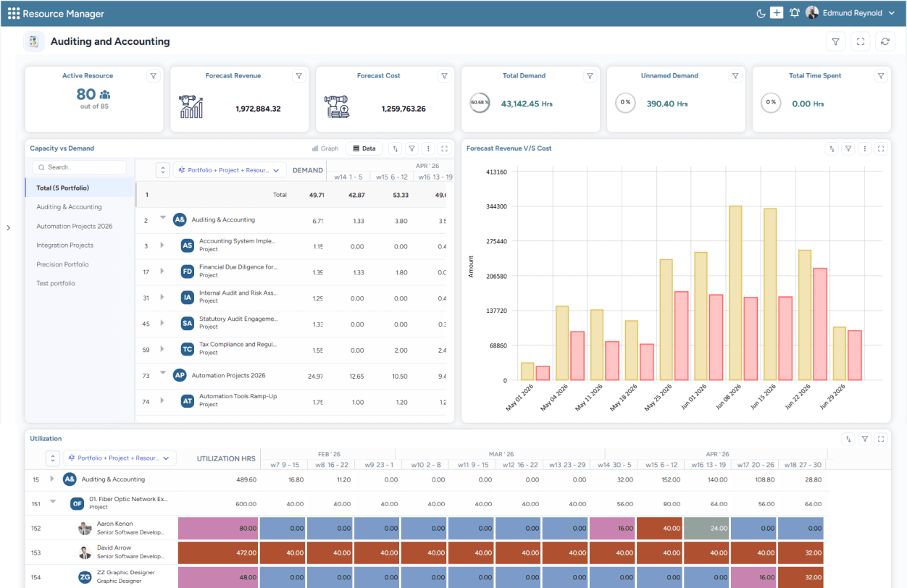The width and height of the screenshot is (907, 588).
Task: Click filter icon in Capacity vs Demand panel
Action: [x=411, y=148]
